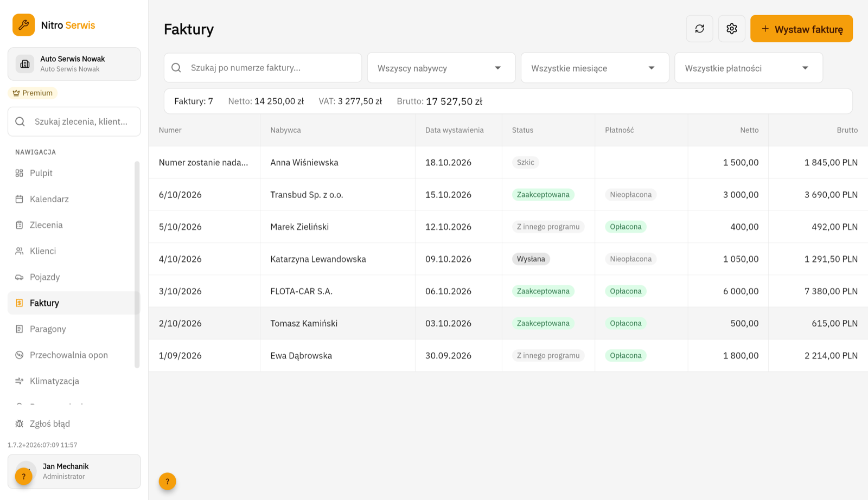This screenshot has width=868, height=500.
Task: Click magnifier icon in invoice search
Action: (176, 68)
